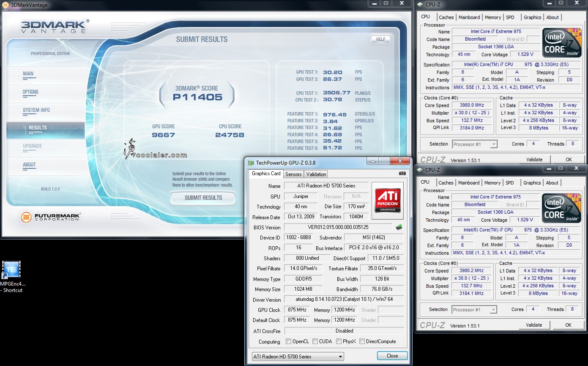Screen dimensions: 588x366
Task: Click Core Speed 3980.2 MHz in lower CPU-Z
Action: (x=471, y=271)
